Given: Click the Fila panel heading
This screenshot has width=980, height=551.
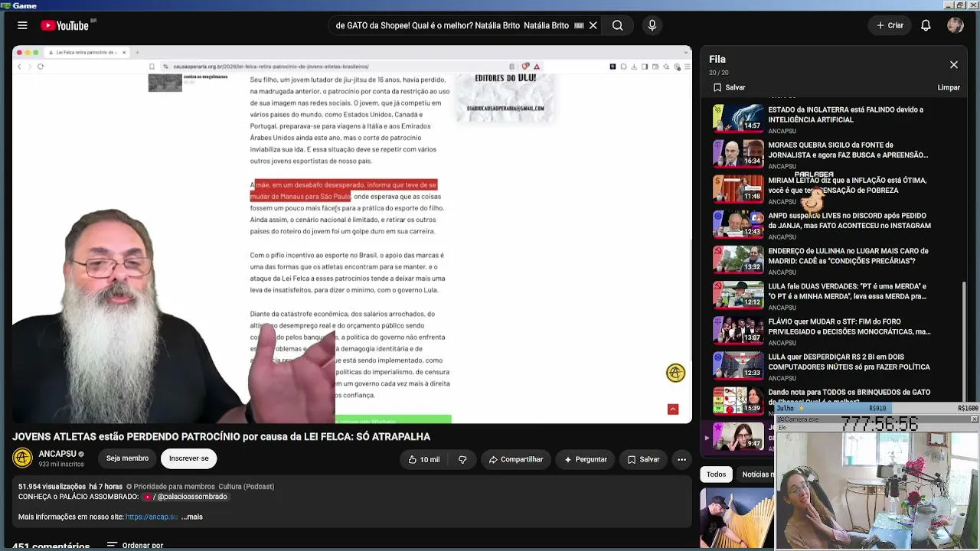Looking at the screenshot, I should [717, 59].
